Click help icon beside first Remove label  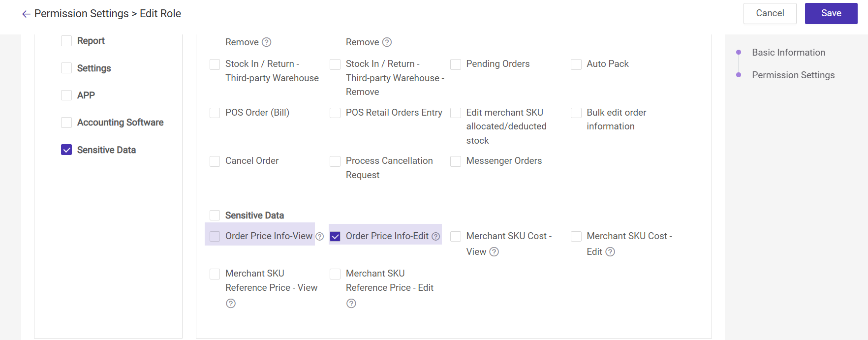click(x=267, y=42)
